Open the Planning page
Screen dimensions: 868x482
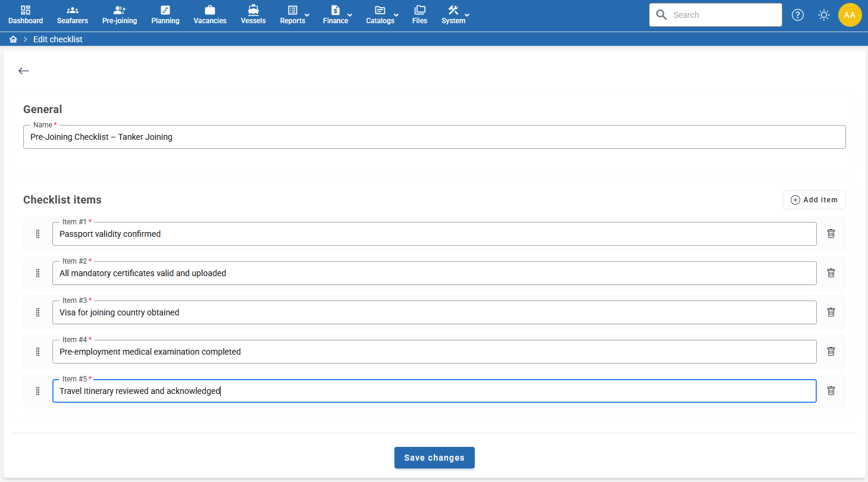(165, 15)
